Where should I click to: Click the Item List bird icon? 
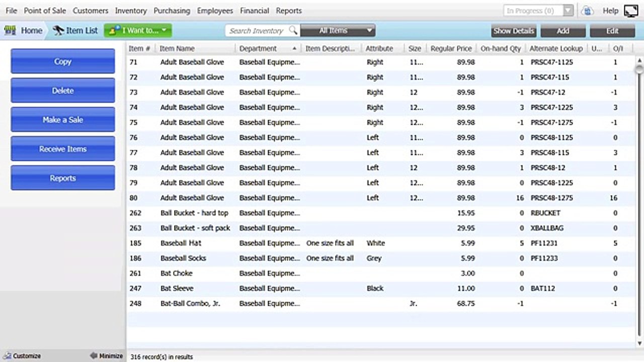[x=58, y=31]
